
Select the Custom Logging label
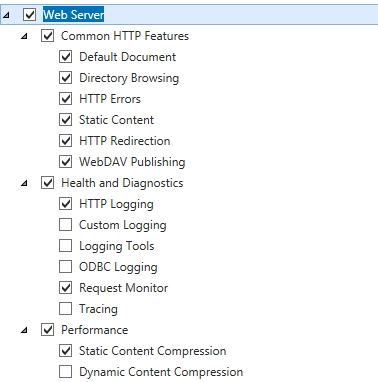click(123, 225)
